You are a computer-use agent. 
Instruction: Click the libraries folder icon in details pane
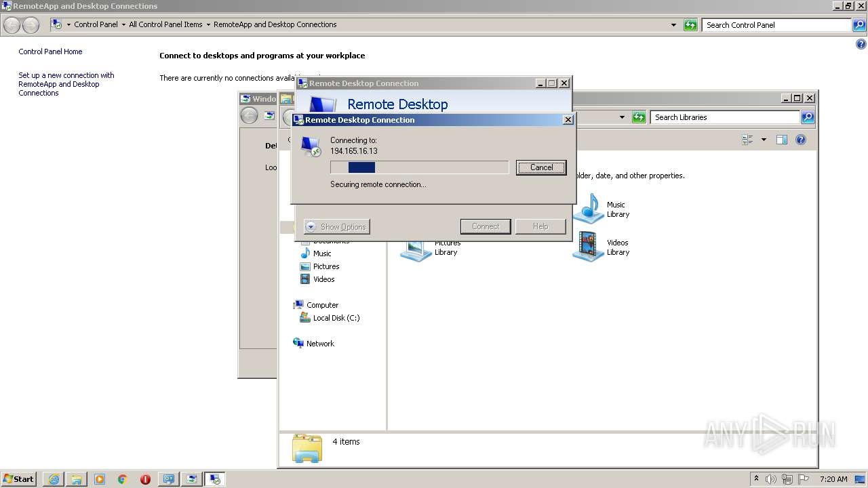tap(307, 447)
